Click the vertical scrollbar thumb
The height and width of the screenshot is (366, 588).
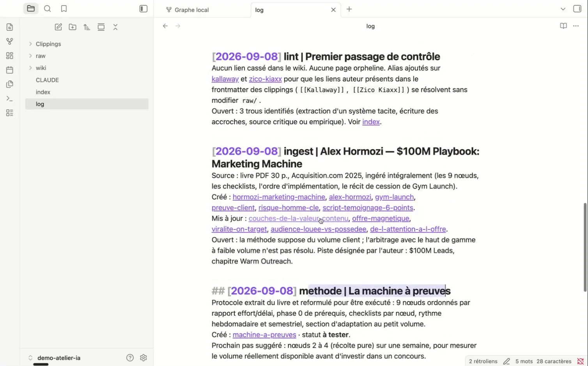[x=585, y=247]
